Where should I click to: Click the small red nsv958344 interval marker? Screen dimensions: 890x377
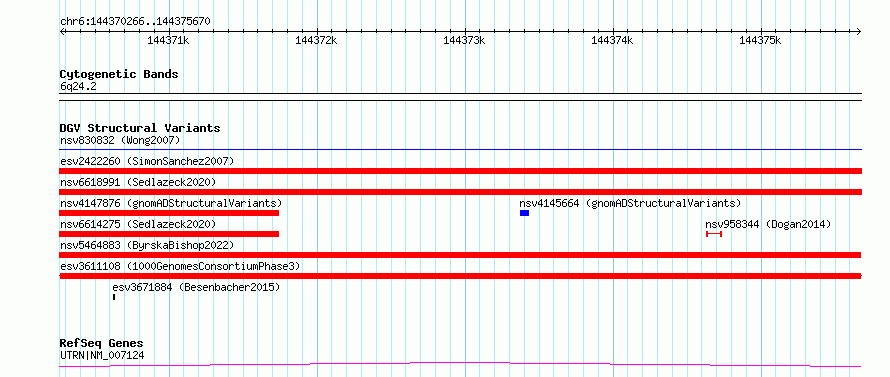pos(713,234)
